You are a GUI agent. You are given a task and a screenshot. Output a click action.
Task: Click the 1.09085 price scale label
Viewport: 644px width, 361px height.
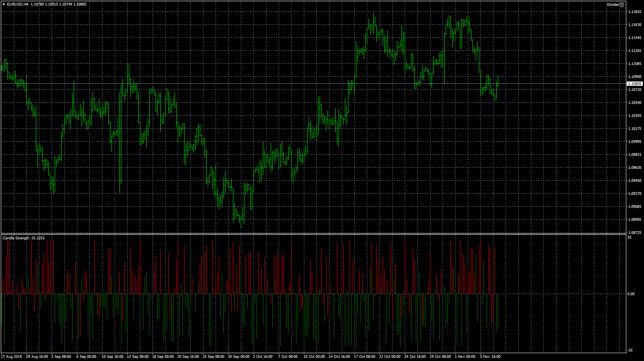pyautogui.click(x=634, y=207)
